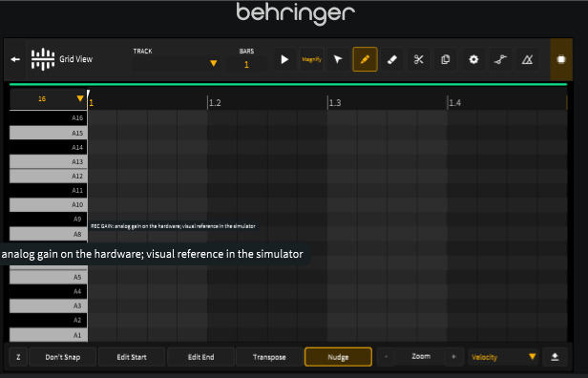
Task: Click the A14 piano key row
Action: coord(48,147)
